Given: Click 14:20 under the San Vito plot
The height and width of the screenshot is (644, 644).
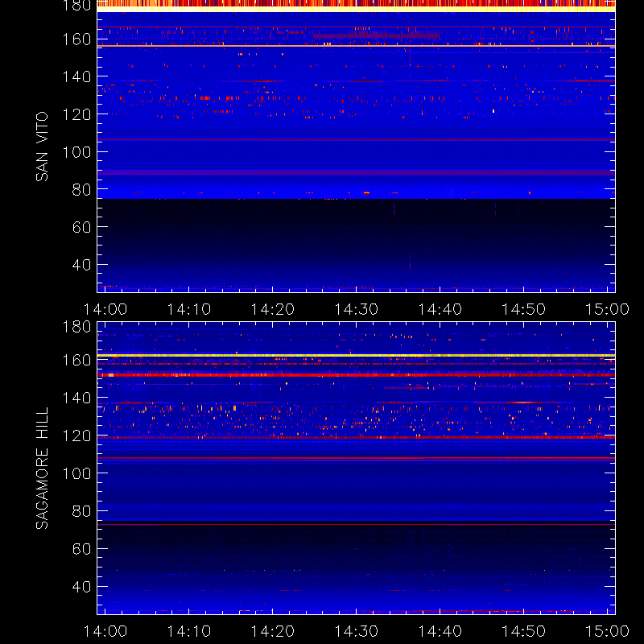Looking at the screenshot, I should 273,309.
